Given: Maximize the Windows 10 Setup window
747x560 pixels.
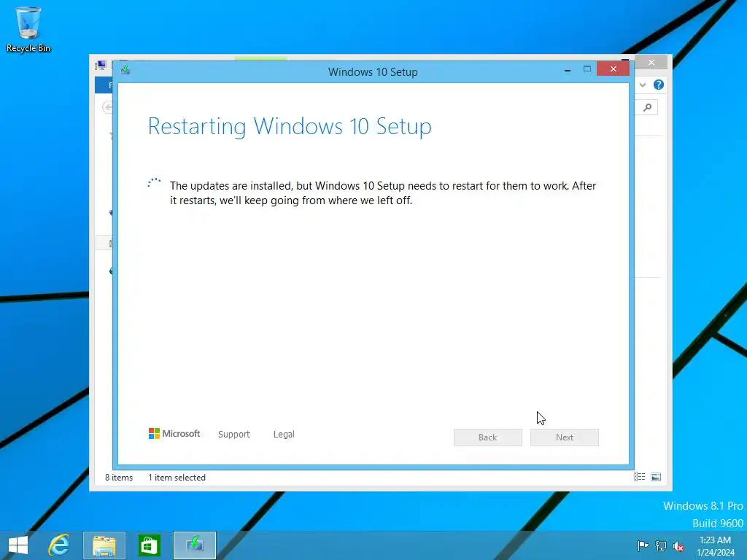Looking at the screenshot, I should [x=587, y=69].
